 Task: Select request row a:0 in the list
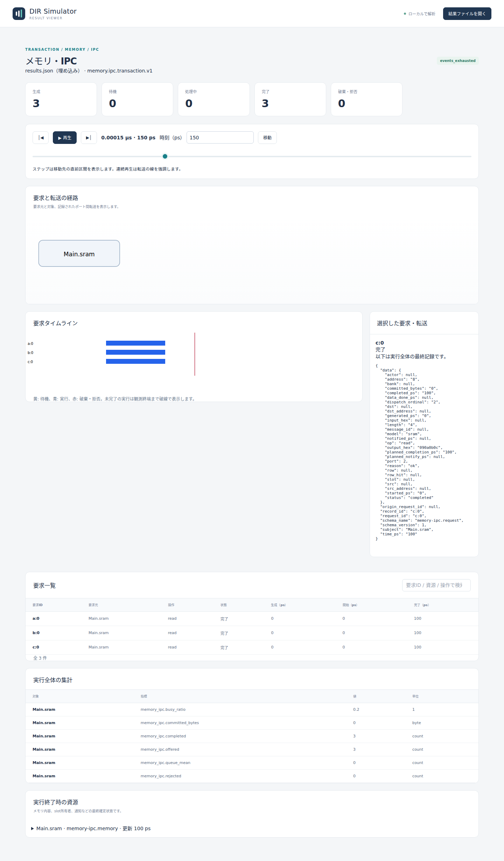[x=252, y=619]
